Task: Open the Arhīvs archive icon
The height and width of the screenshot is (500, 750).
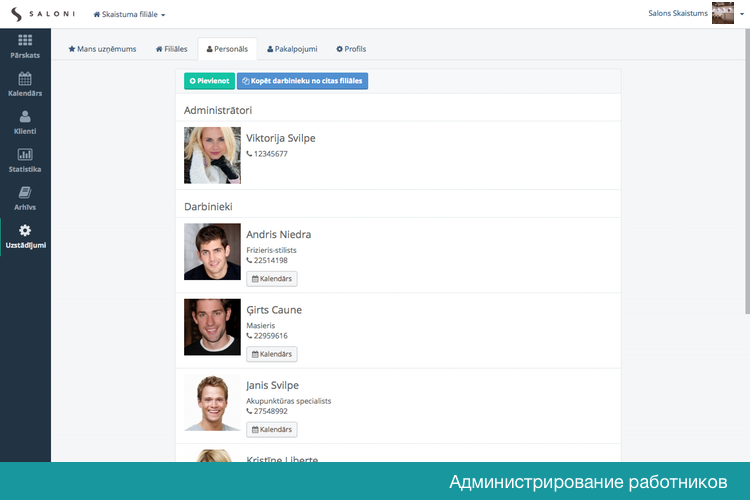Action: coord(25,192)
